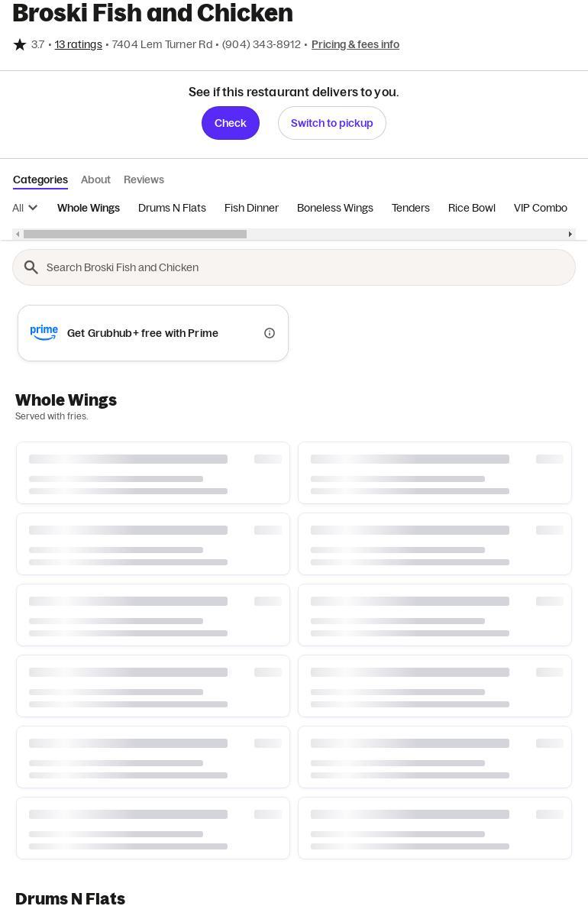Click the Drums N Flats section heading
The height and width of the screenshot is (919, 588).
(70, 898)
